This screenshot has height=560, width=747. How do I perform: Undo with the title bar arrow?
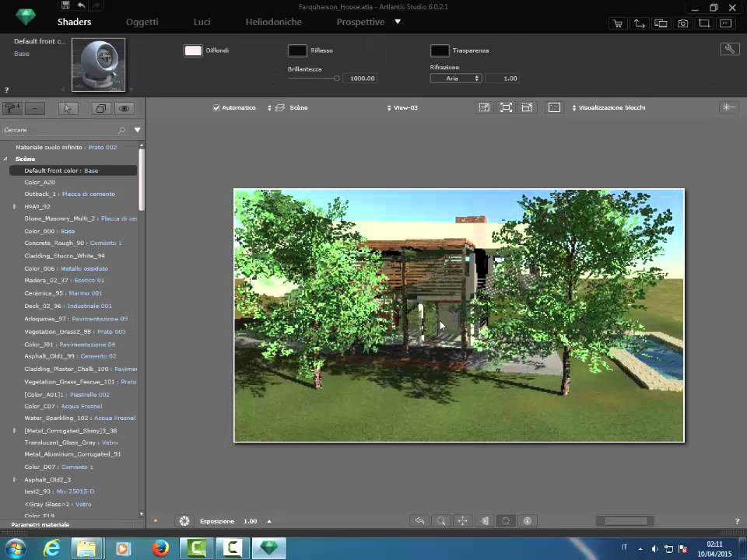point(82,5)
